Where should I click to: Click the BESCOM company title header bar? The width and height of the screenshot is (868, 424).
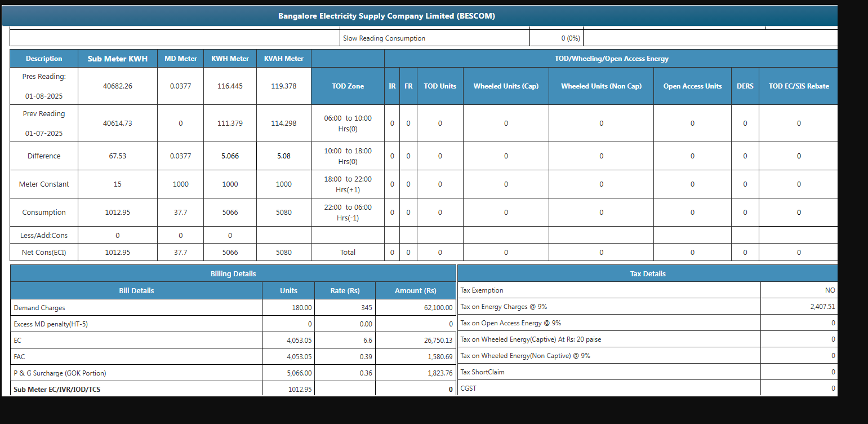click(386, 16)
